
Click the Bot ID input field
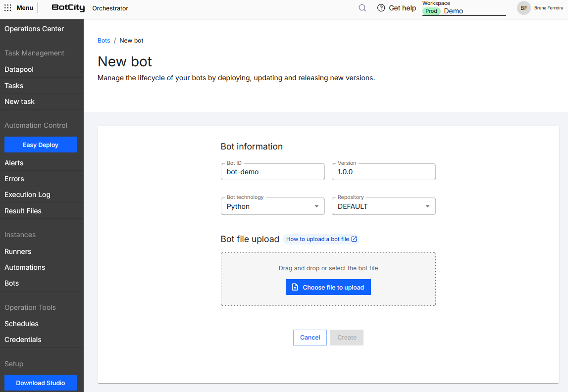(273, 172)
